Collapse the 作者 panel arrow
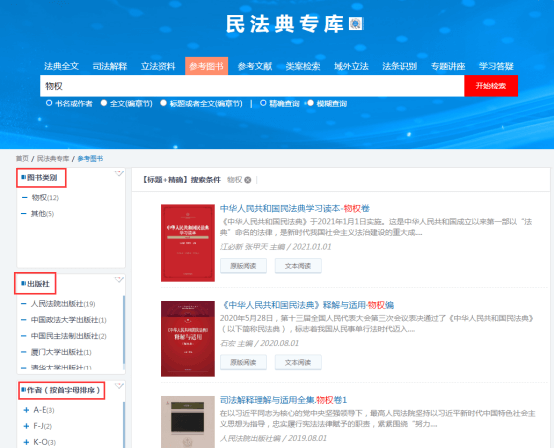554x448 pixels. pos(119,385)
